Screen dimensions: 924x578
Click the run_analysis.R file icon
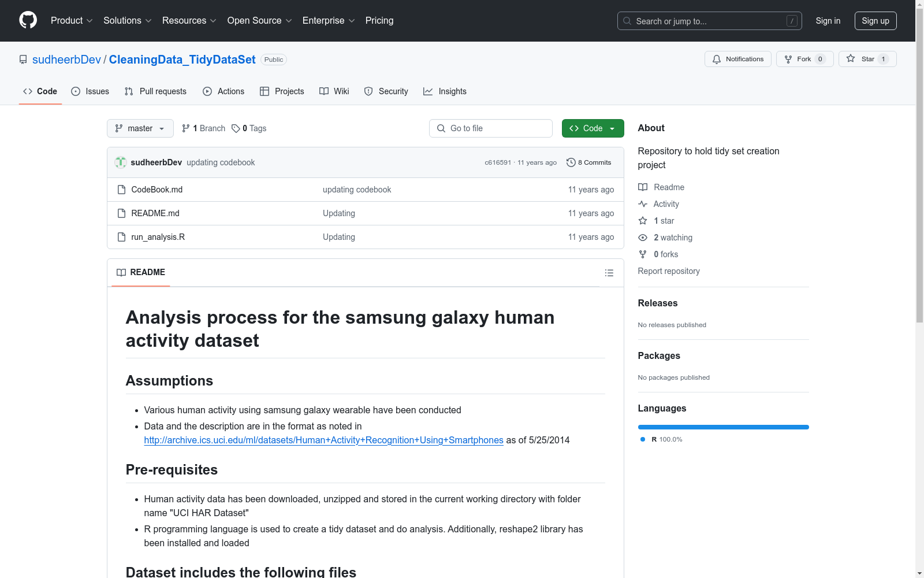[x=121, y=237]
